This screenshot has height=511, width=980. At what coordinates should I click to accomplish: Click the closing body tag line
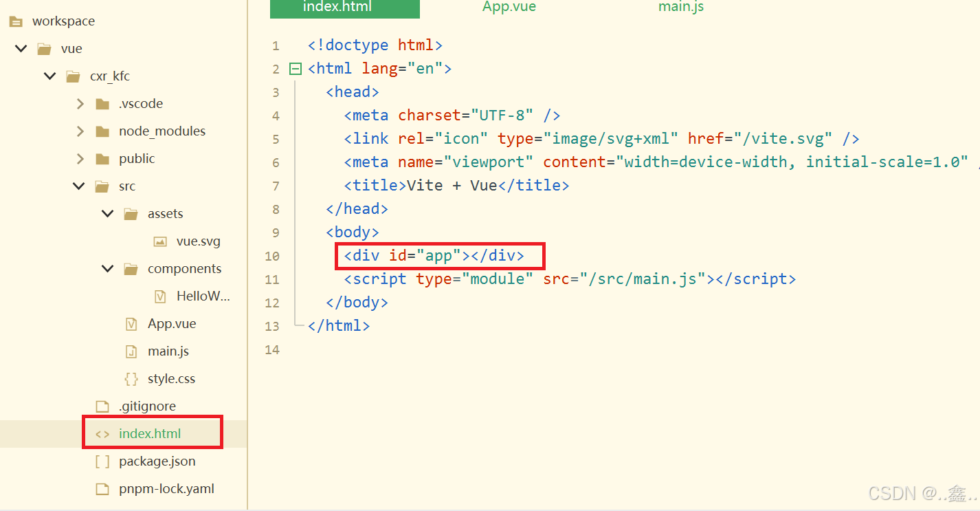pyautogui.click(x=357, y=303)
